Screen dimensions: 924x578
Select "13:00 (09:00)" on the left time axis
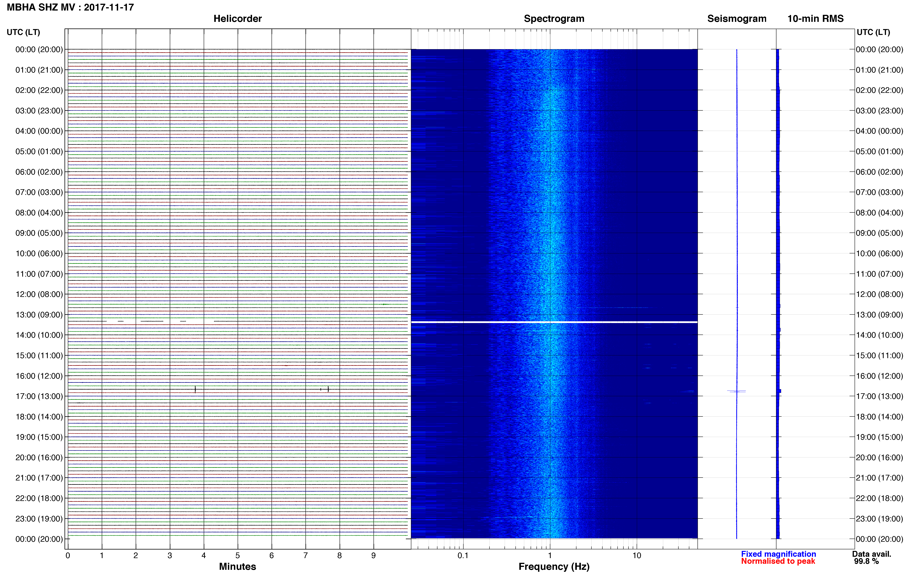(x=39, y=315)
